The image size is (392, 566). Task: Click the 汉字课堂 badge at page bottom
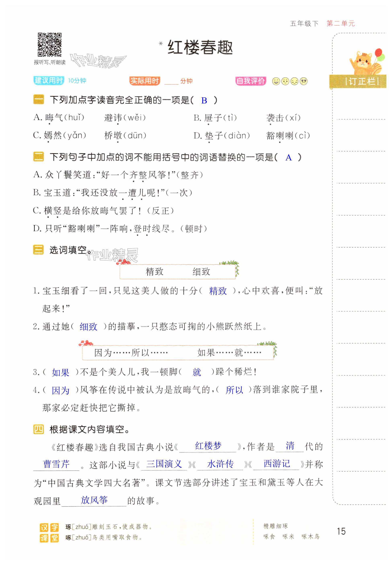49,532
